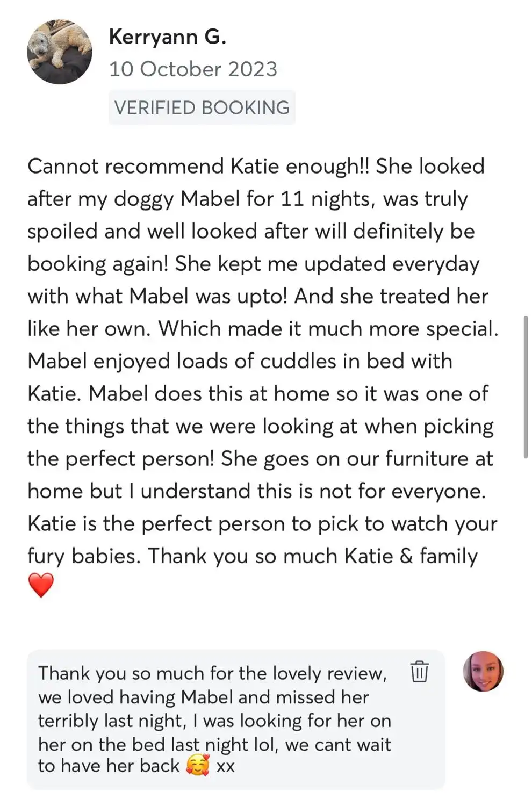
Task: Click the vertical scrollbar thumb
Action: pos(526,387)
